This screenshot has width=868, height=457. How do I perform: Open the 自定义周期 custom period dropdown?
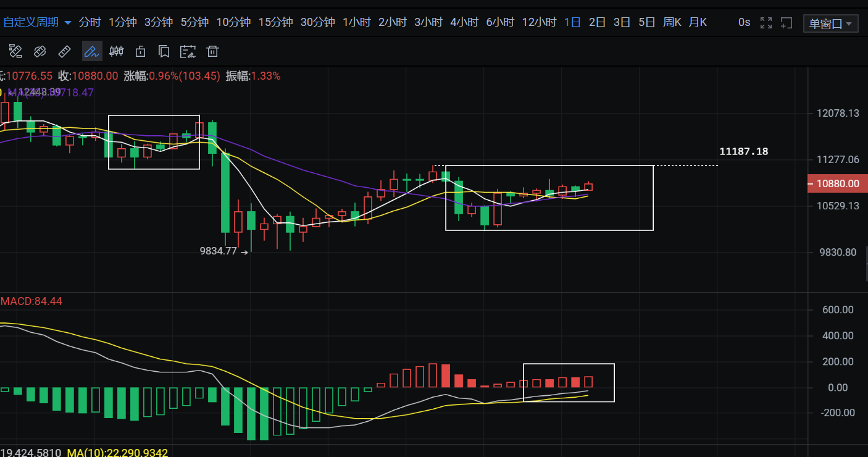click(x=37, y=22)
